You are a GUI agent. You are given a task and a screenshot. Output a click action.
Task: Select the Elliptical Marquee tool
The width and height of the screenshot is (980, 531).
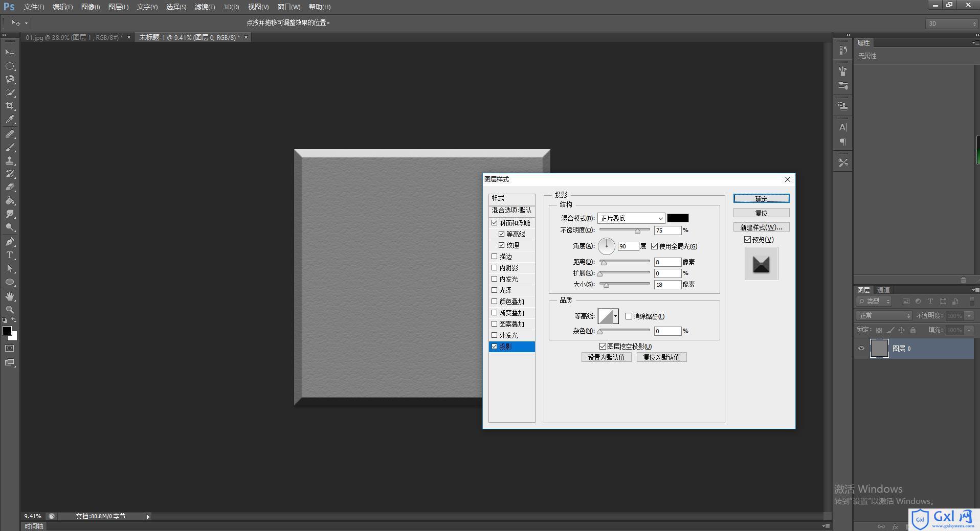click(x=10, y=66)
